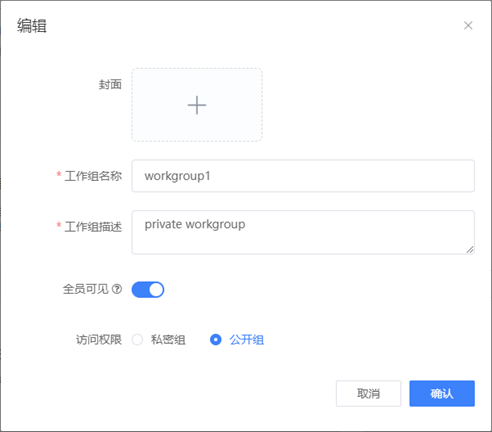Viewport: 492px width, 432px height.
Task: Click the blue 公开组 label text
Action: coord(247,340)
